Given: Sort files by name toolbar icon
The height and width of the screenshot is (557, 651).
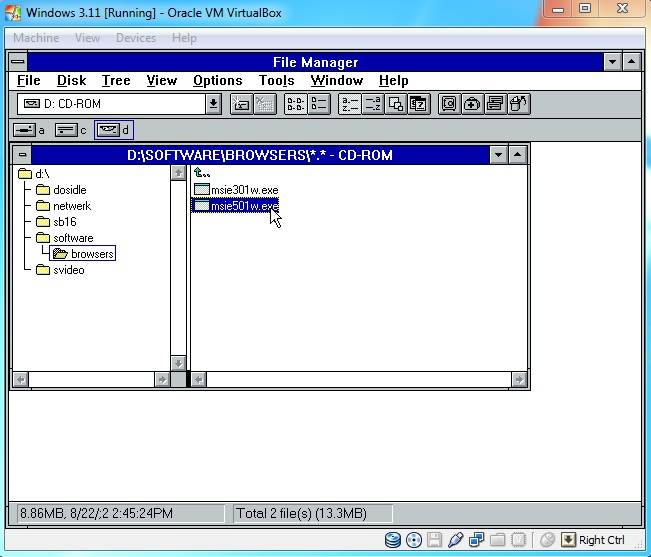Looking at the screenshot, I should coord(349,104).
